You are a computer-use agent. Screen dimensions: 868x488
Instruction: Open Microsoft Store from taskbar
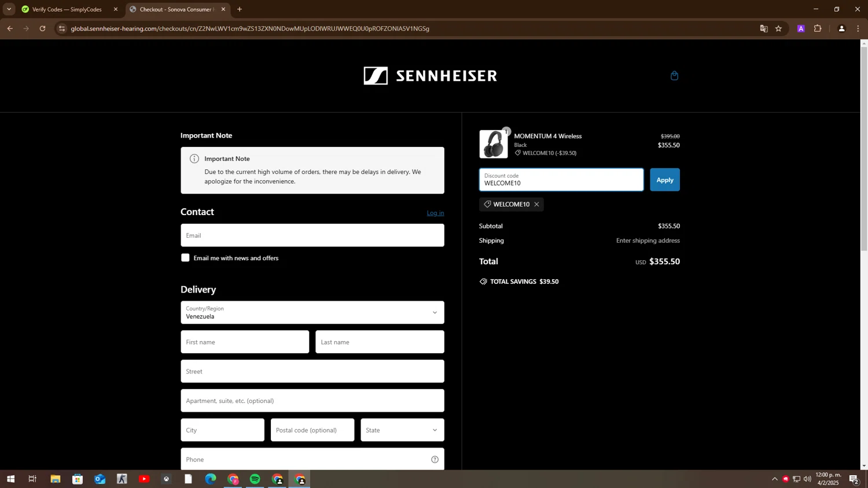[77, 479]
